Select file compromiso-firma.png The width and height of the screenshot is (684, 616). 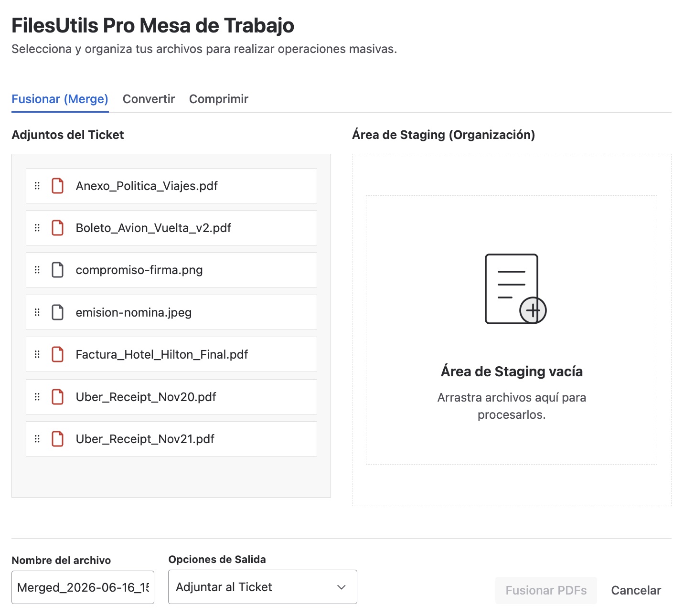[171, 270]
